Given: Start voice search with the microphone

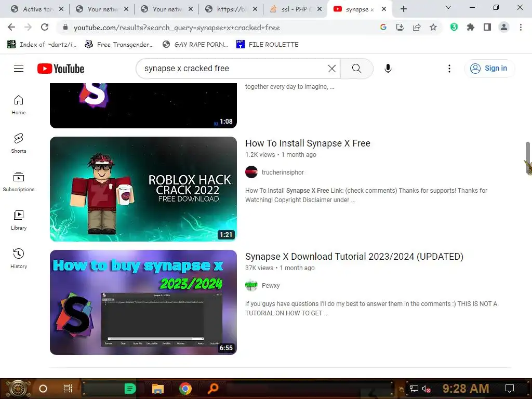Looking at the screenshot, I should tap(388, 69).
